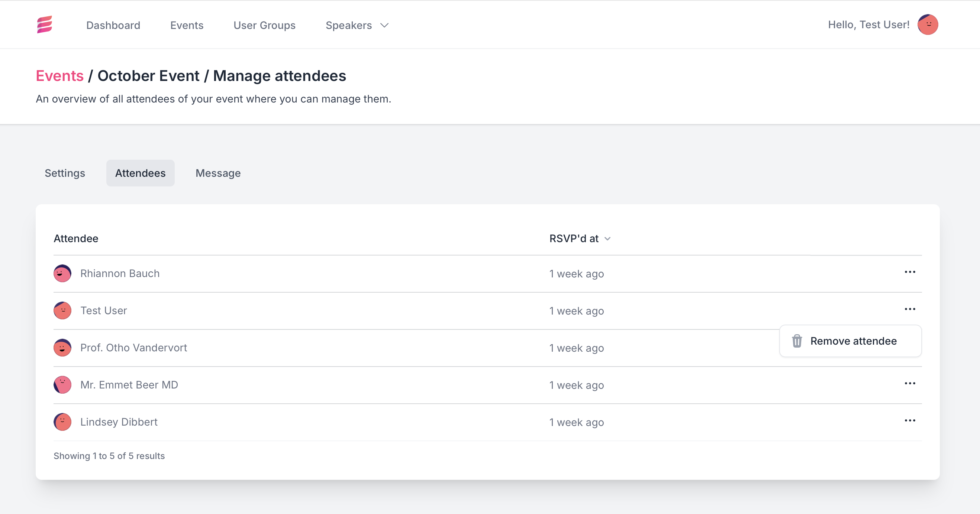Click the app logo in the navbar
Image resolution: width=980 pixels, height=514 pixels.
(45, 25)
